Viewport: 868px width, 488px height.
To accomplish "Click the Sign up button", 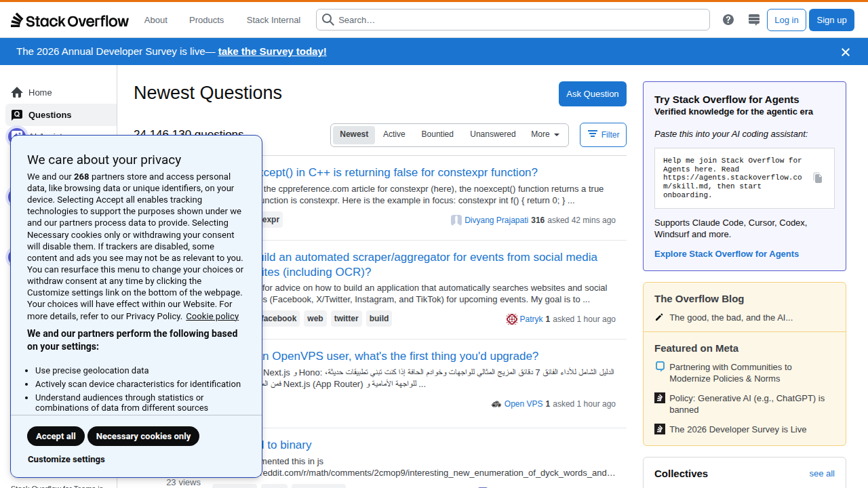I will 831,20.
